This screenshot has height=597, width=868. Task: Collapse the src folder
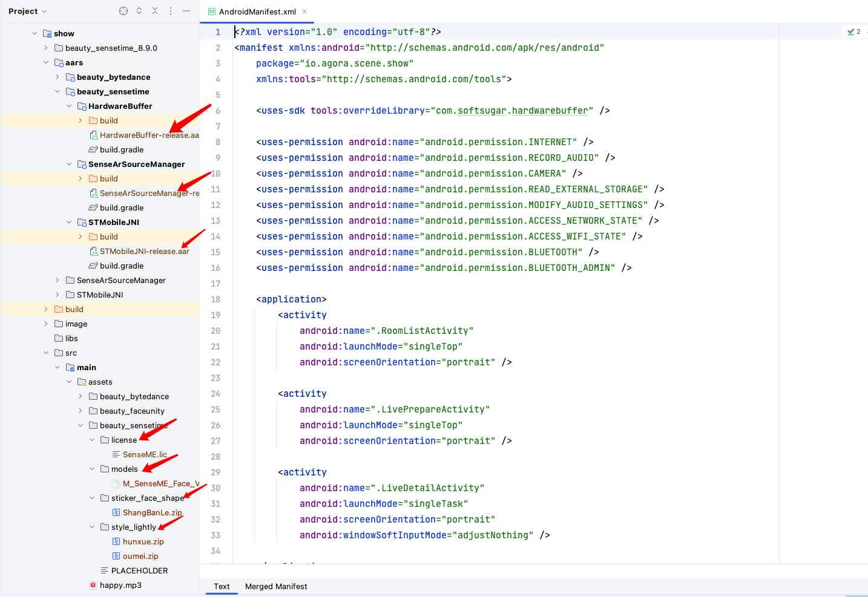(x=46, y=353)
